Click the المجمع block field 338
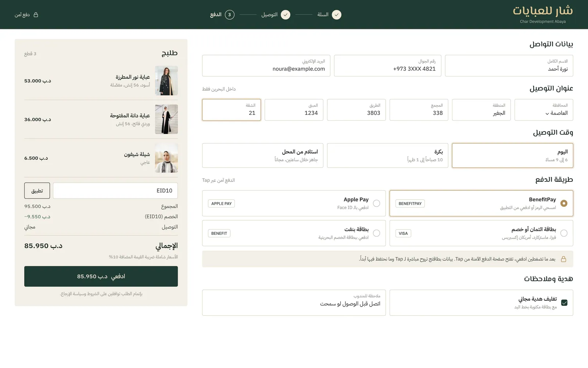 click(x=419, y=110)
